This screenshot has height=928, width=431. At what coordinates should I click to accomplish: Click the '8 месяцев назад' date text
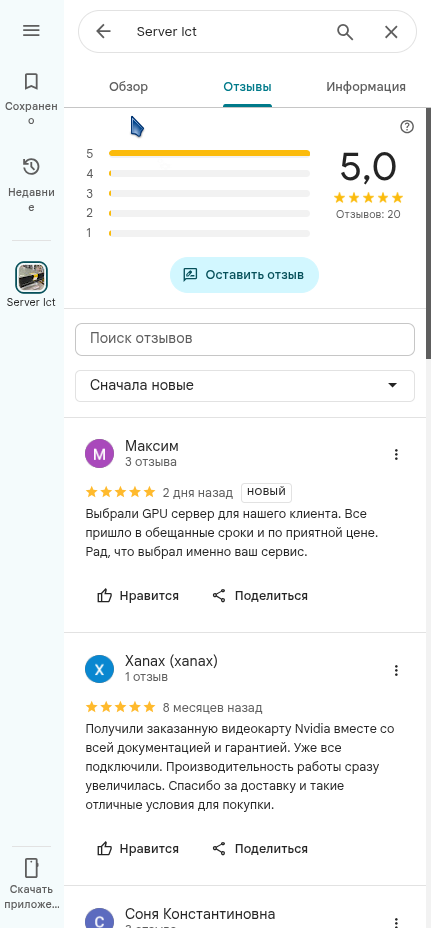click(x=213, y=708)
